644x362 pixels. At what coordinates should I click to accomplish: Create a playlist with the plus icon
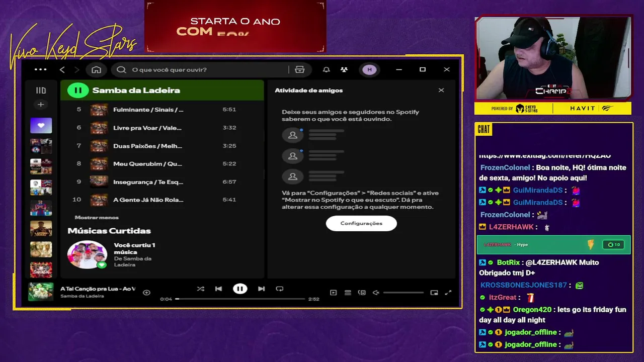coord(41,105)
